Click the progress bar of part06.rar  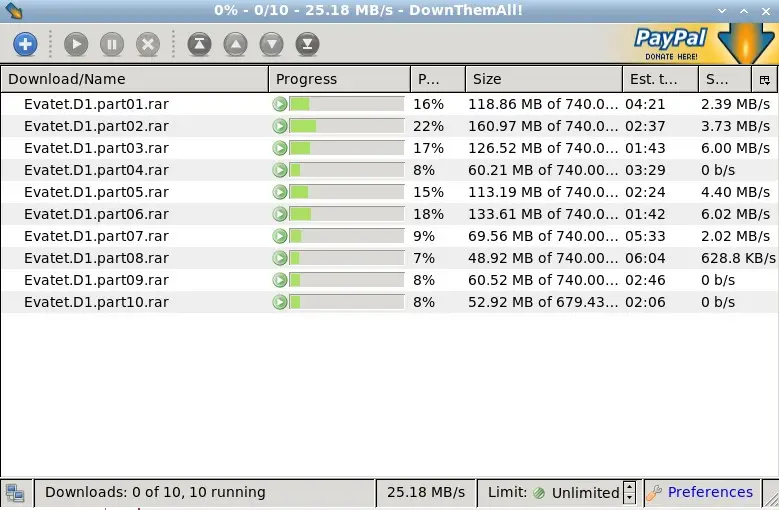point(347,214)
